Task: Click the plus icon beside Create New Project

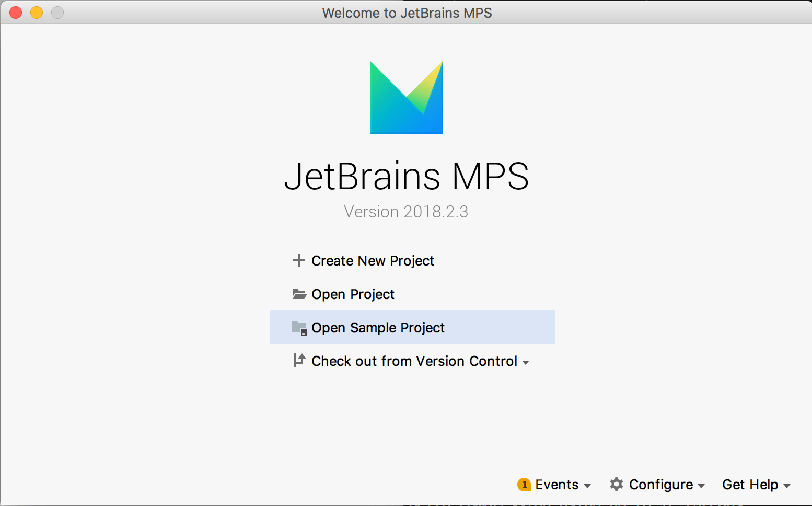Action: pyautogui.click(x=298, y=260)
